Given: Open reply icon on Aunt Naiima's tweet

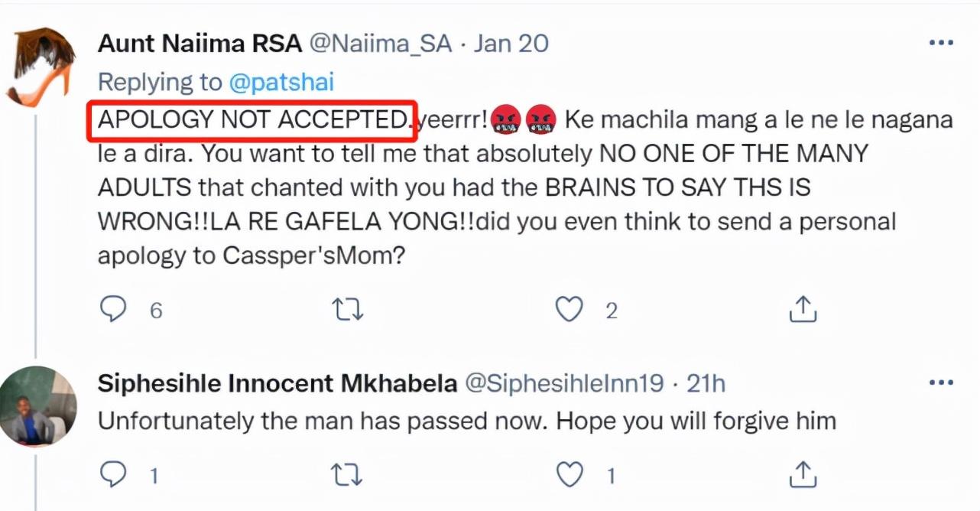Looking at the screenshot, I should (113, 310).
